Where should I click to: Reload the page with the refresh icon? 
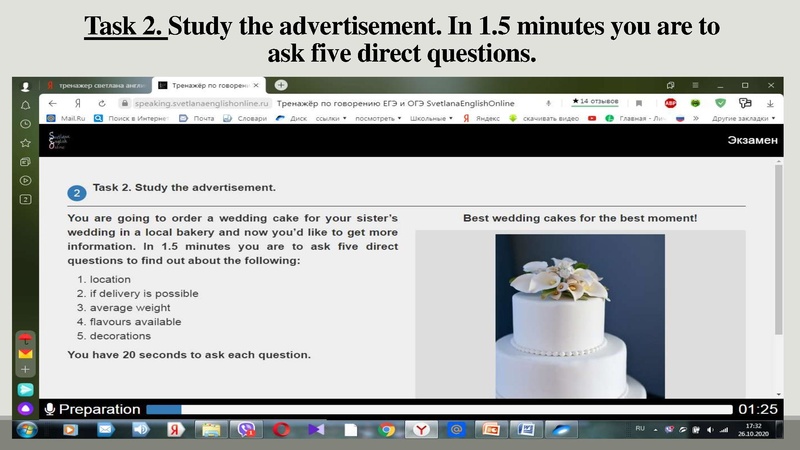pyautogui.click(x=102, y=102)
